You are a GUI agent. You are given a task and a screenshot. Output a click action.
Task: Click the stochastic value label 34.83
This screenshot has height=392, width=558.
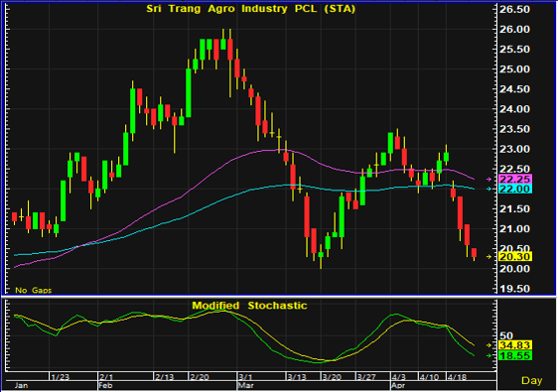[x=515, y=345]
